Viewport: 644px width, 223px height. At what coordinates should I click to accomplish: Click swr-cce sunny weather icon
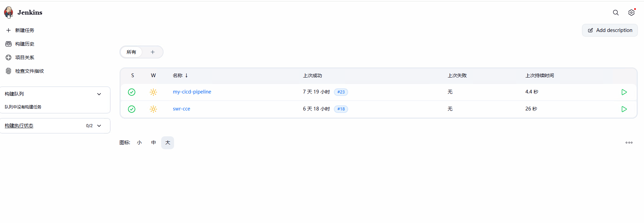click(153, 109)
